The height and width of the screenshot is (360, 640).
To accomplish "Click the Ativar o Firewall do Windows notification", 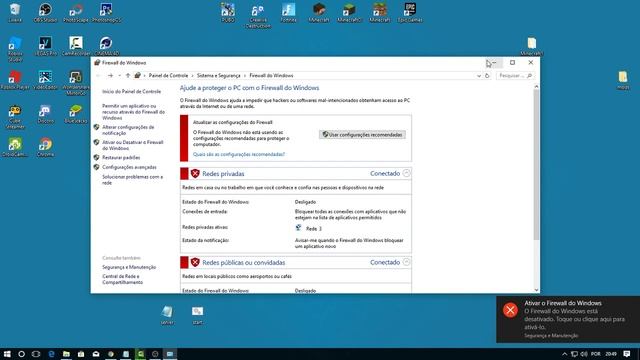I will click(x=568, y=319).
